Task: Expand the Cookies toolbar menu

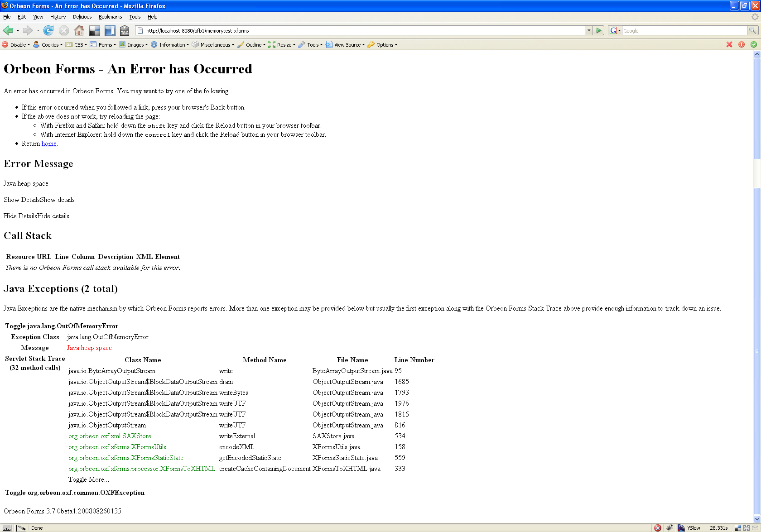Action: click(48, 45)
